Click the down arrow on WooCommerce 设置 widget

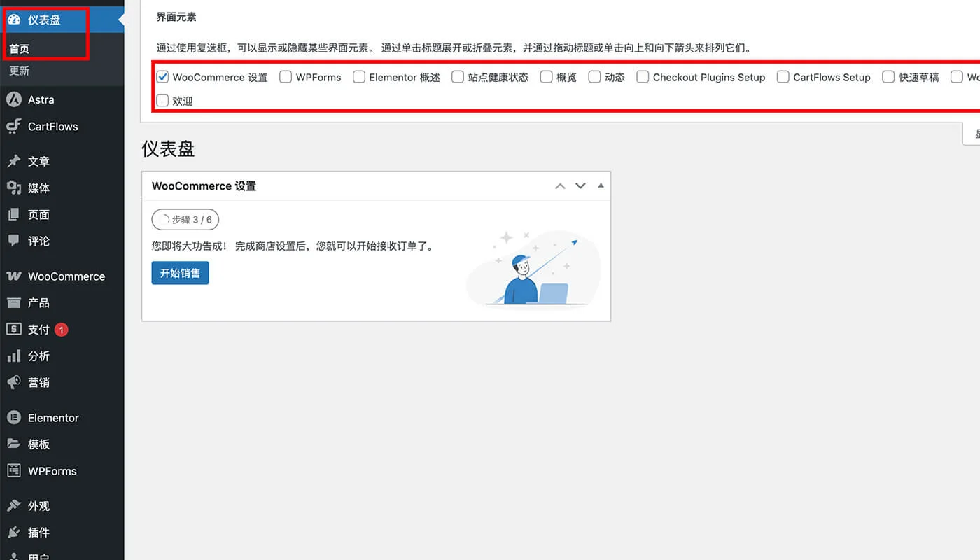[580, 185]
